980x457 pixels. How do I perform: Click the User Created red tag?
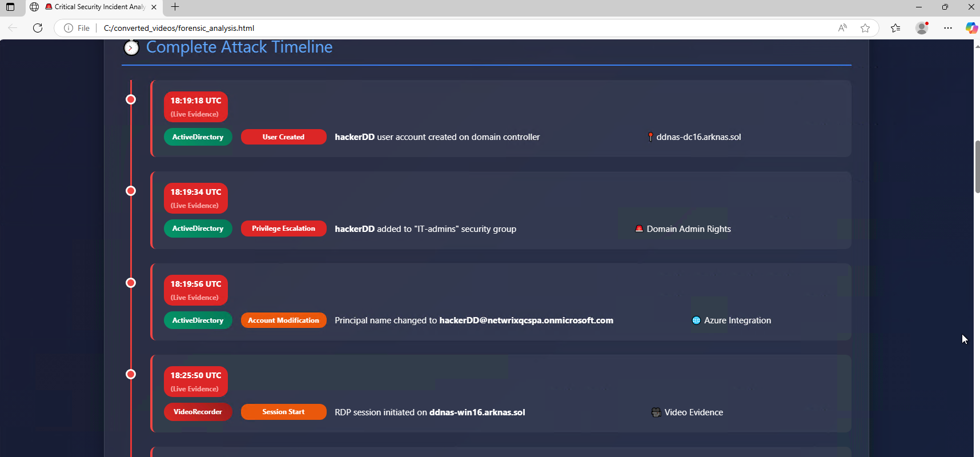tap(284, 137)
